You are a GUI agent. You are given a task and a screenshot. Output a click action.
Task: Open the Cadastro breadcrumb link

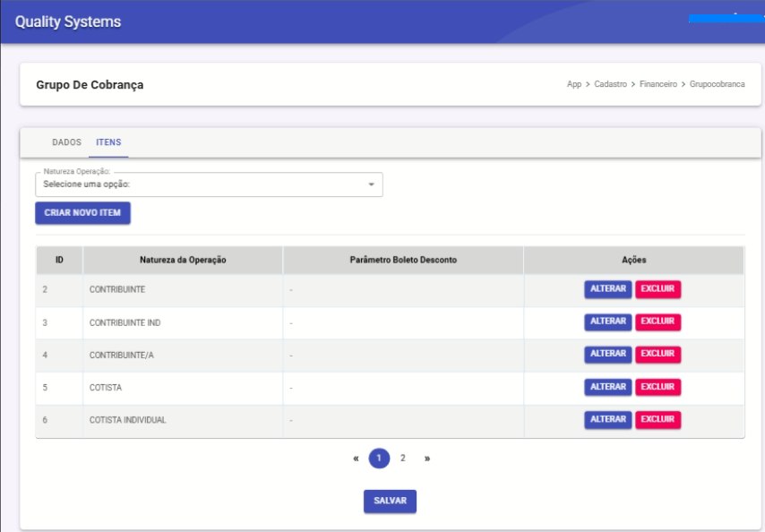[x=610, y=84]
